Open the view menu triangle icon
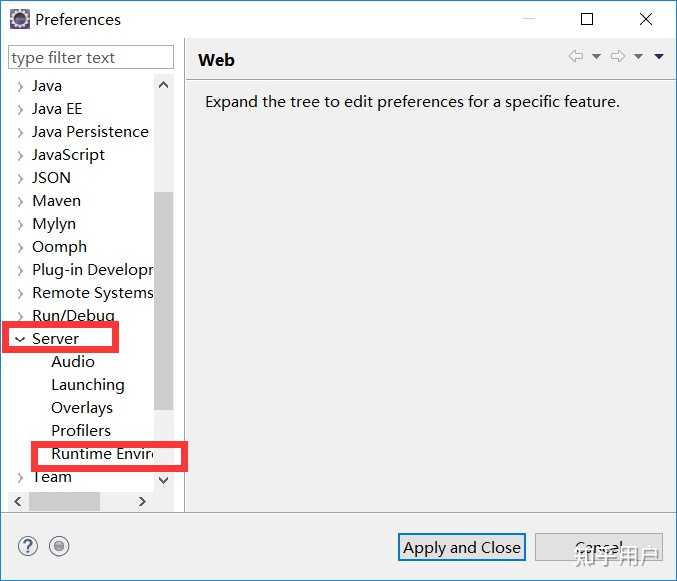This screenshot has width=677, height=581. tap(659, 57)
